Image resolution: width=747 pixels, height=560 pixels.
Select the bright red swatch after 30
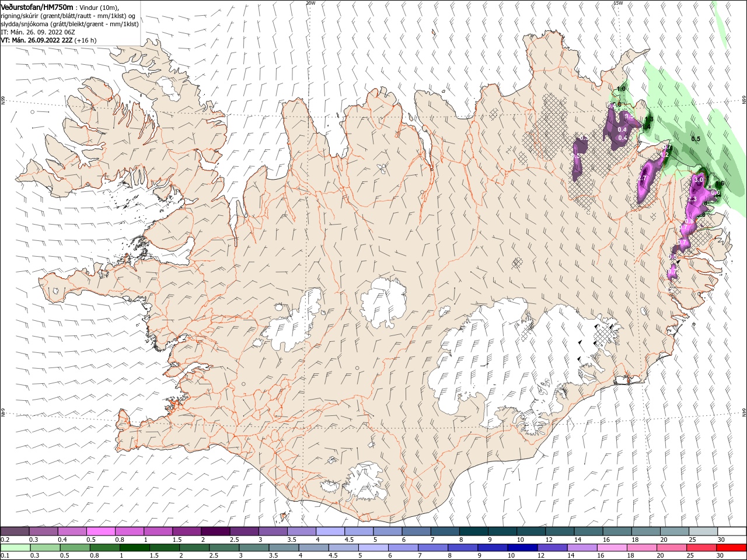click(732, 548)
